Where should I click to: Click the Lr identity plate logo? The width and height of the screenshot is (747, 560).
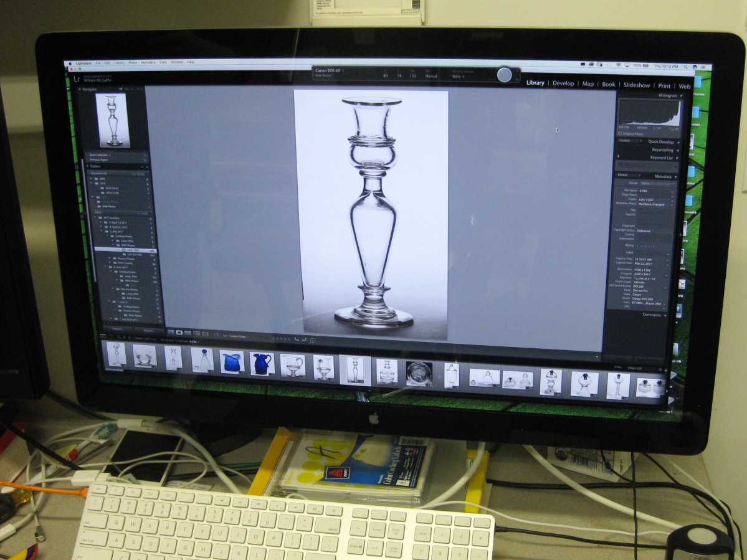(77, 80)
